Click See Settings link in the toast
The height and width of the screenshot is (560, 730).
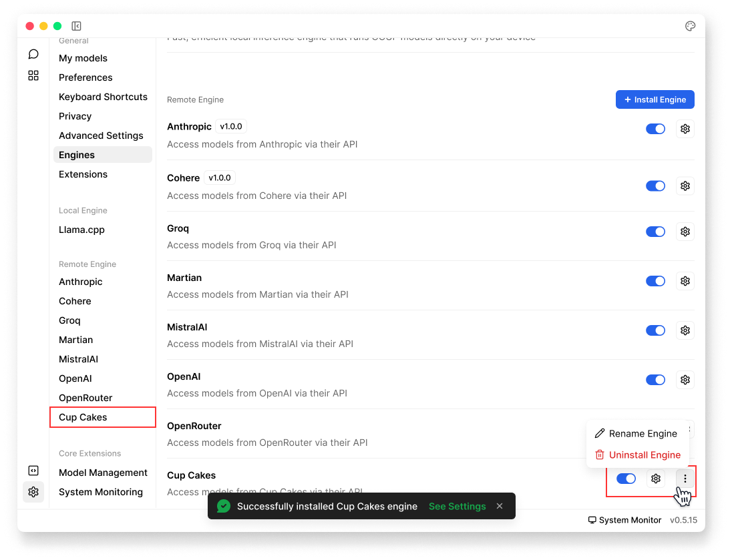click(x=458, y=506)
